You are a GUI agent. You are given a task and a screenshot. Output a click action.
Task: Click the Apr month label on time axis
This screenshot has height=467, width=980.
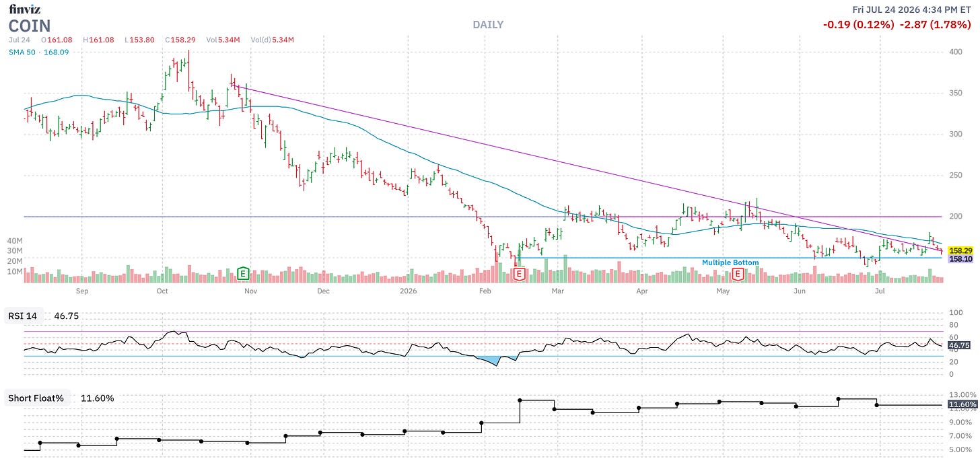[641, 291]
